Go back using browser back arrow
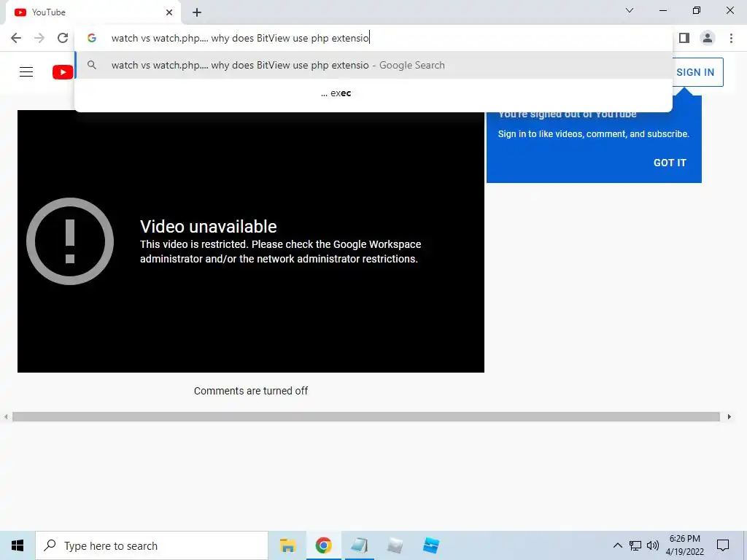This screenshot has width=747, height=560. point(16,38)
